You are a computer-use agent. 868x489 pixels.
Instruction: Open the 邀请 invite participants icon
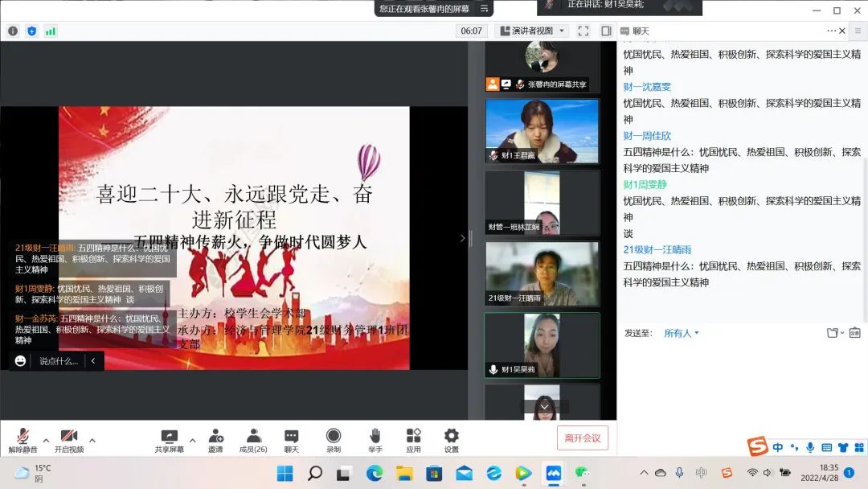pyautogui.click(x=215, y=436)
